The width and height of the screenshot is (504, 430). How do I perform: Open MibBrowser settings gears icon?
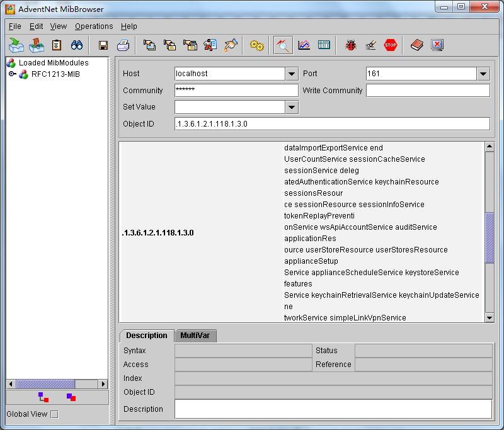point(257,45)
